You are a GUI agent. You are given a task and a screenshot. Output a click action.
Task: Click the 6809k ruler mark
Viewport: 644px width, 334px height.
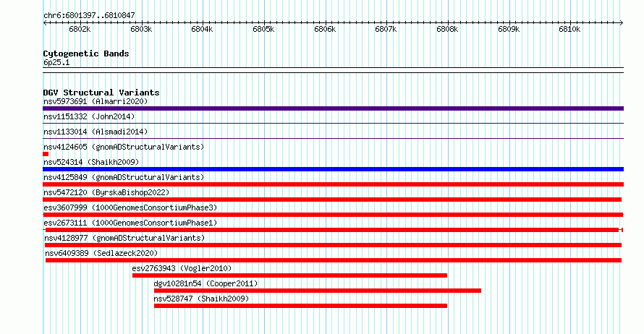(509, 29)
